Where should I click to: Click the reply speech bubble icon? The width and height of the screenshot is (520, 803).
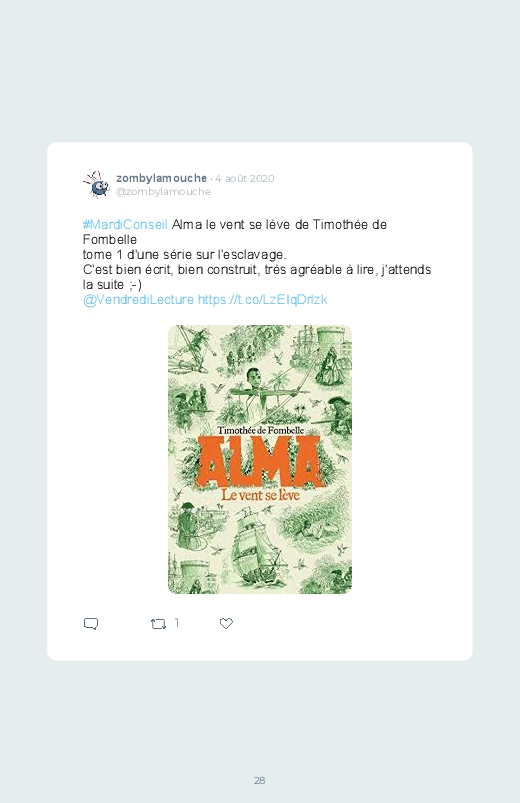tap(91, 623)
